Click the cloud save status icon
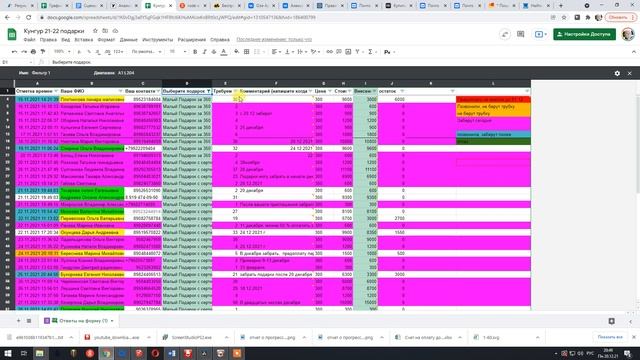Screen dimensions: 640x360 116,31
